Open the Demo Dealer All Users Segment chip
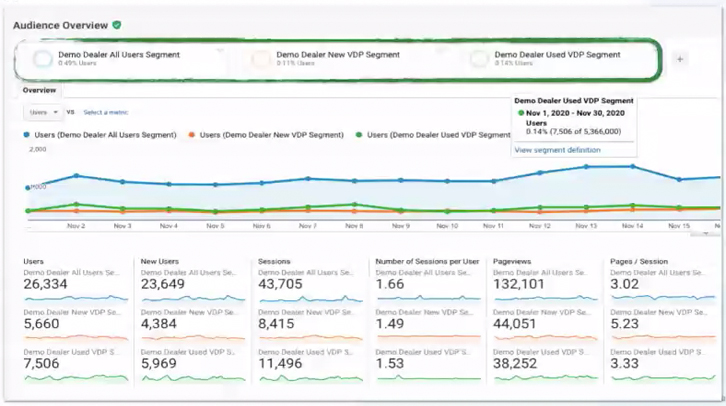This screenshot has height=406, width=726. (121, 58)
